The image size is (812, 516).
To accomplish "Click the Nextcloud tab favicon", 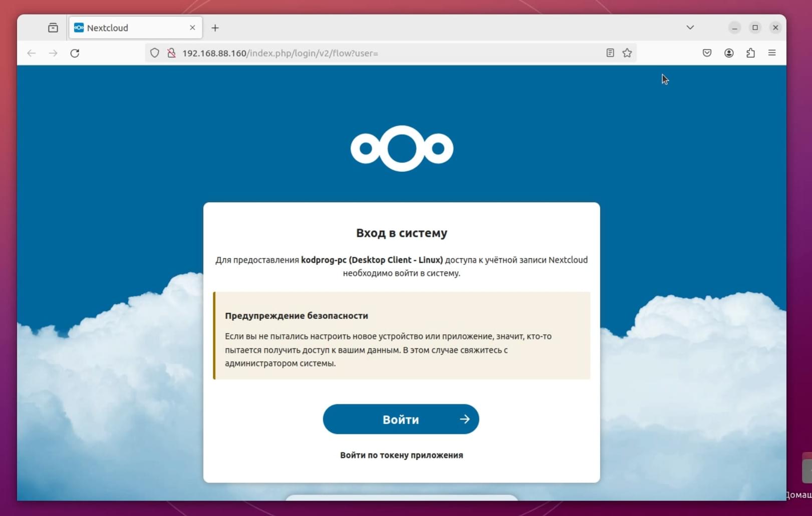I will coord(79,28).
